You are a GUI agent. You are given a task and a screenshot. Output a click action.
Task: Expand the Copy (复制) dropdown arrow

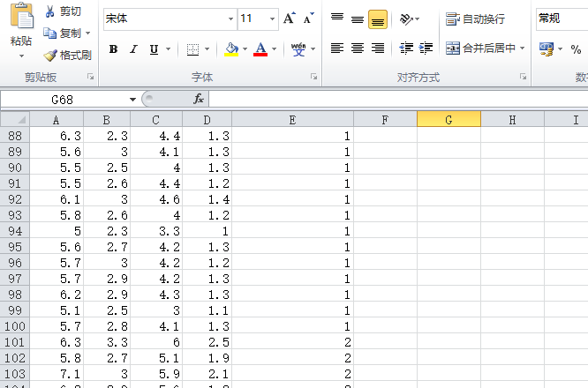[87, 34]
